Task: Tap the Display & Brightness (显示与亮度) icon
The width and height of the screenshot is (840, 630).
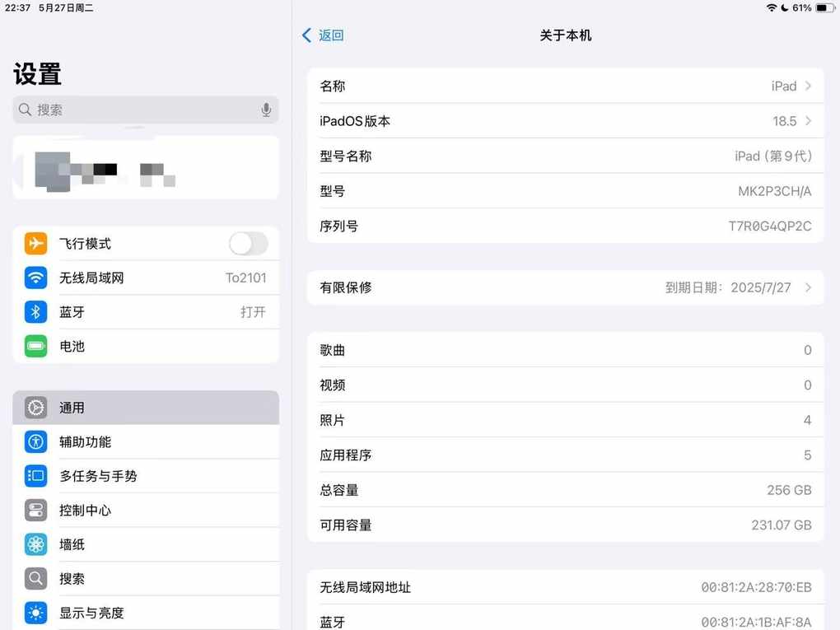Action: coord(36,613)
